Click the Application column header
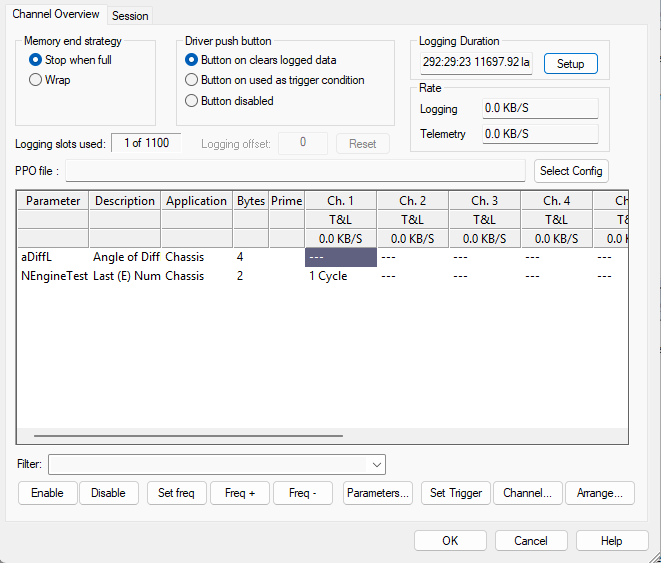 point(196,201)
